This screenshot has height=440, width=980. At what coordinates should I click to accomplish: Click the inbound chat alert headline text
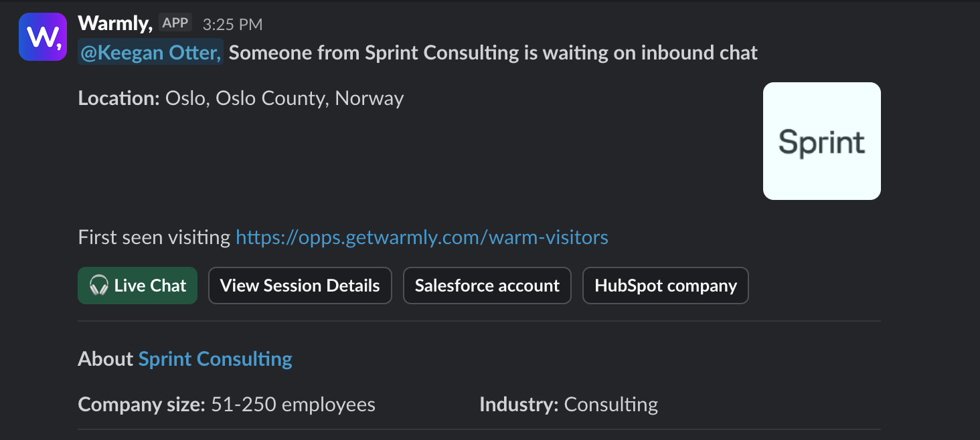[493, 52]
